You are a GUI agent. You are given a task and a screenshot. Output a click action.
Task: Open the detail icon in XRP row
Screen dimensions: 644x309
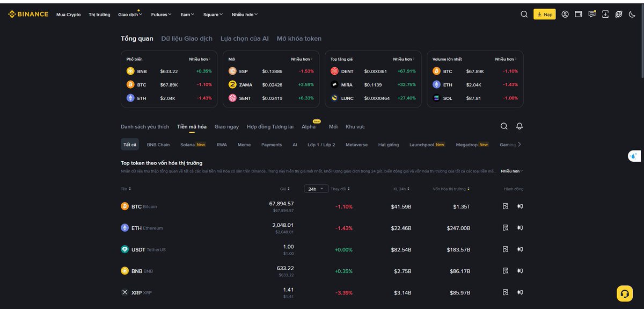point(506,292)
